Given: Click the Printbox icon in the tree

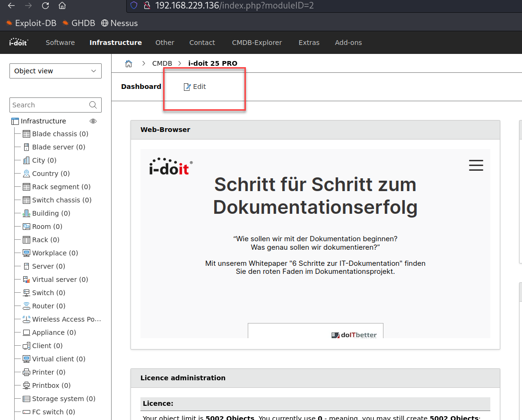Looking at the screenshot, I should (26, 385).
